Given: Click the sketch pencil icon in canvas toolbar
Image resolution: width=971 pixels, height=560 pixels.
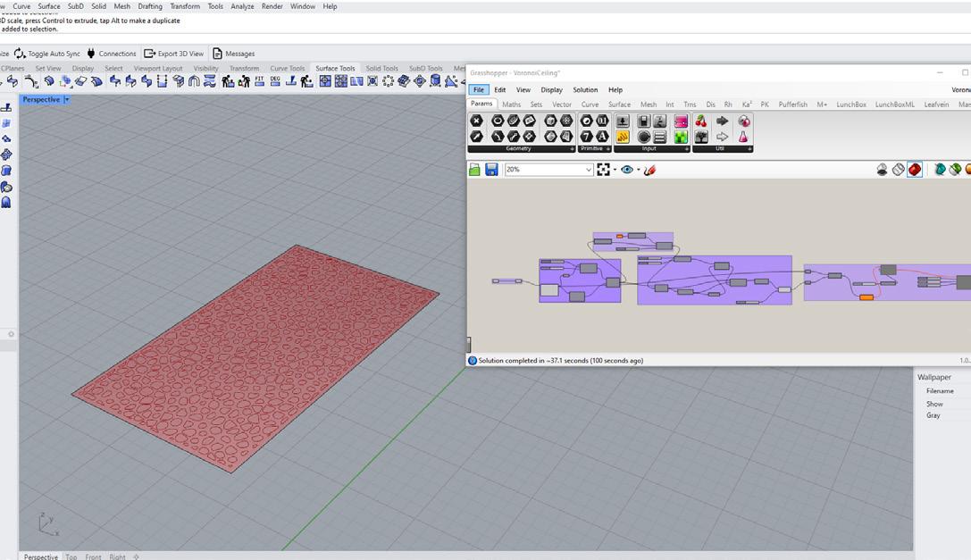Looking at the screenshot, I should (x=649, y=170).
